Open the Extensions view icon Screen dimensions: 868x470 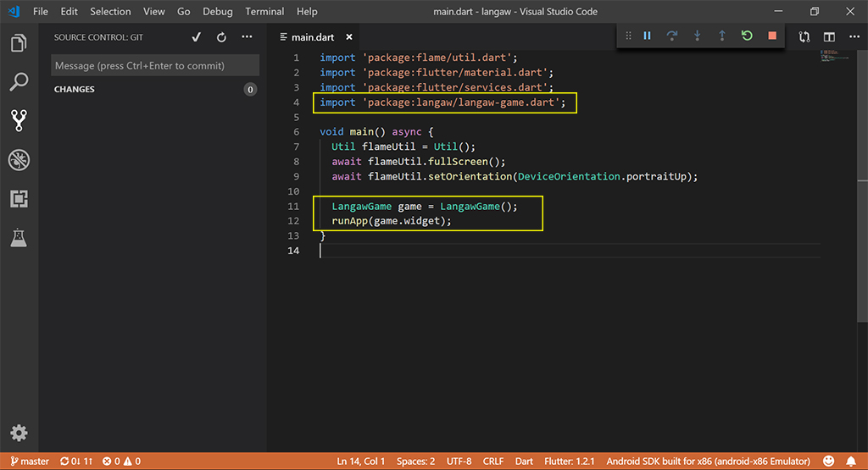19,199
